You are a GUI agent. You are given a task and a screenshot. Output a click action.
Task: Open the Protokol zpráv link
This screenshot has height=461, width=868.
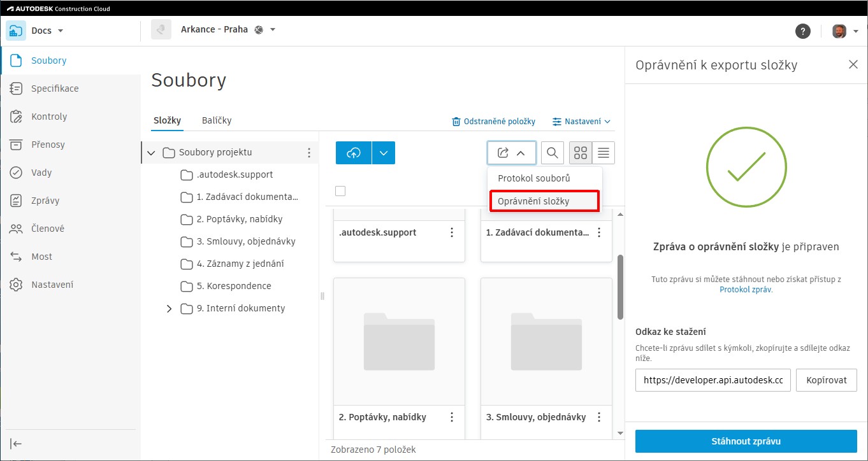click(x=745, y=289)
